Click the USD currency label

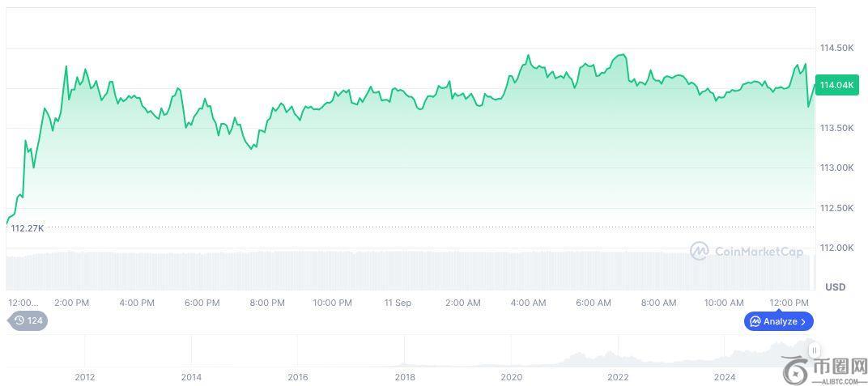tap(835, 286)
